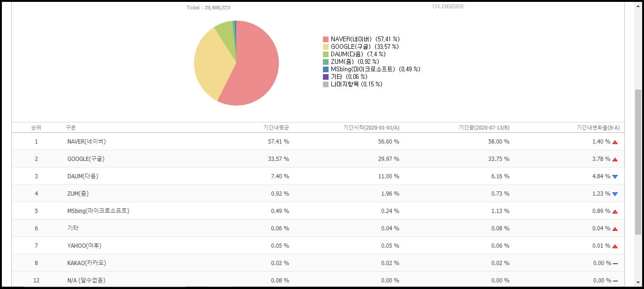The image size is (644, 289).
Task: Click legend label 기타 (0,06 %)
Action: pos(349,77)
